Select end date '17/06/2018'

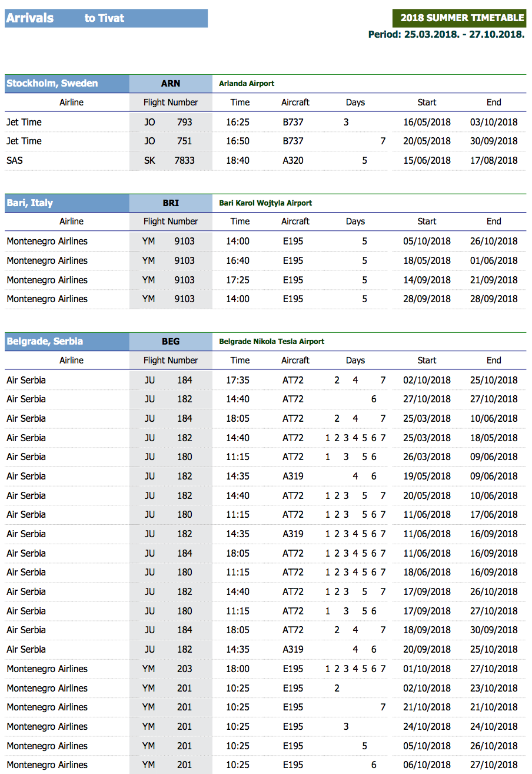click(494, 515)
